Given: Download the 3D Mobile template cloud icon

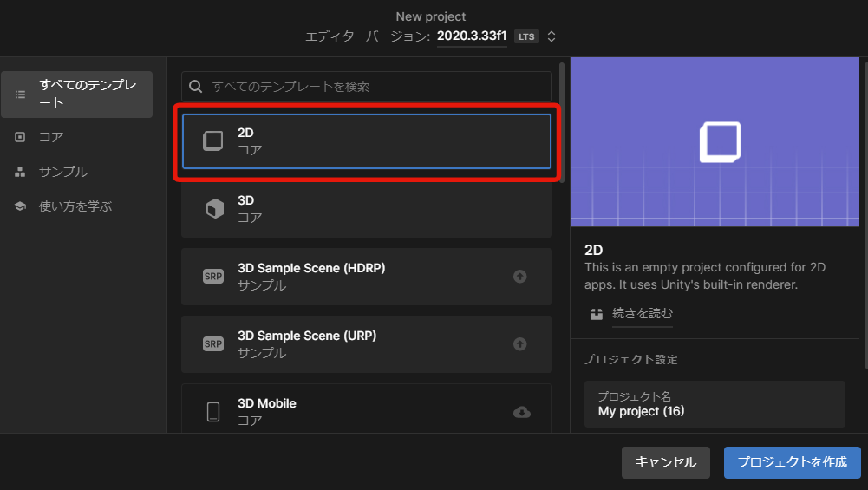Looking at the screenshot, I should pos(522,412).
